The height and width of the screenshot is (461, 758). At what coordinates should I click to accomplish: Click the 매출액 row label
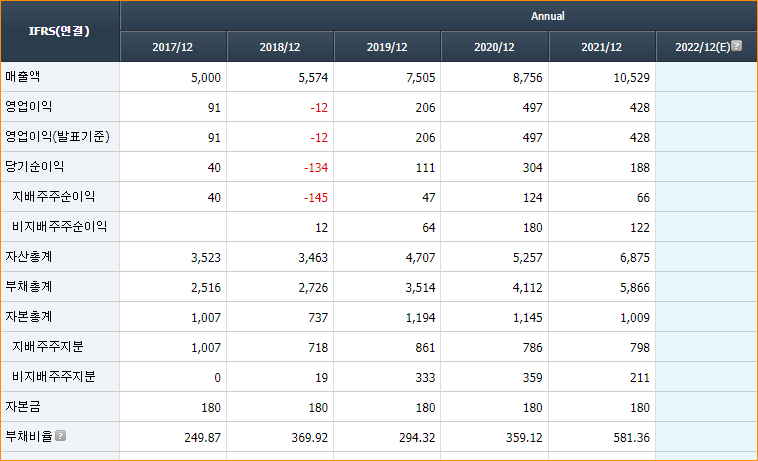pyautogui.click(x=22, y=76)
